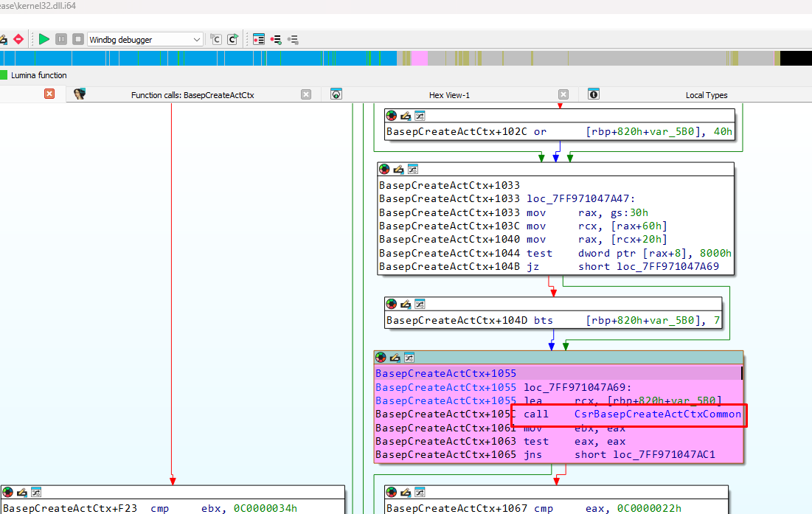Open the Windbg debugger dropdown

pos(145,39)
